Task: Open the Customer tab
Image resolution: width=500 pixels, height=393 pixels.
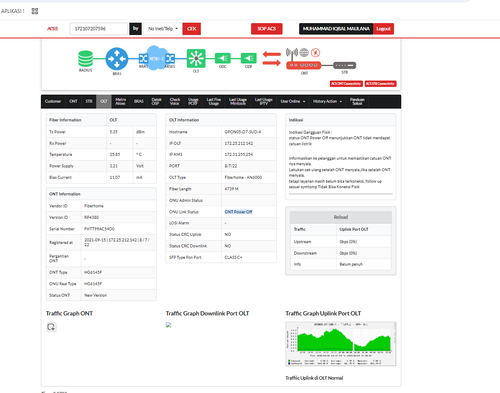Action: [53, 101]
